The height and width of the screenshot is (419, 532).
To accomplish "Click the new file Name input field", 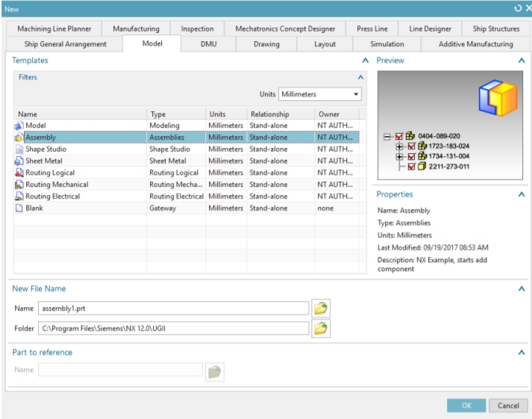I will tap(173, 308).
